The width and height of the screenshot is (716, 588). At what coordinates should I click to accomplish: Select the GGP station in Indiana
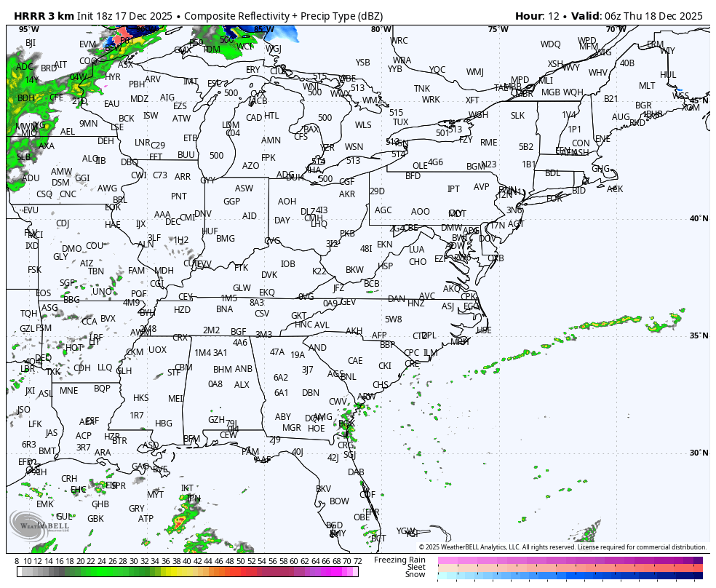pyautogui.click(x=231, y=202)
